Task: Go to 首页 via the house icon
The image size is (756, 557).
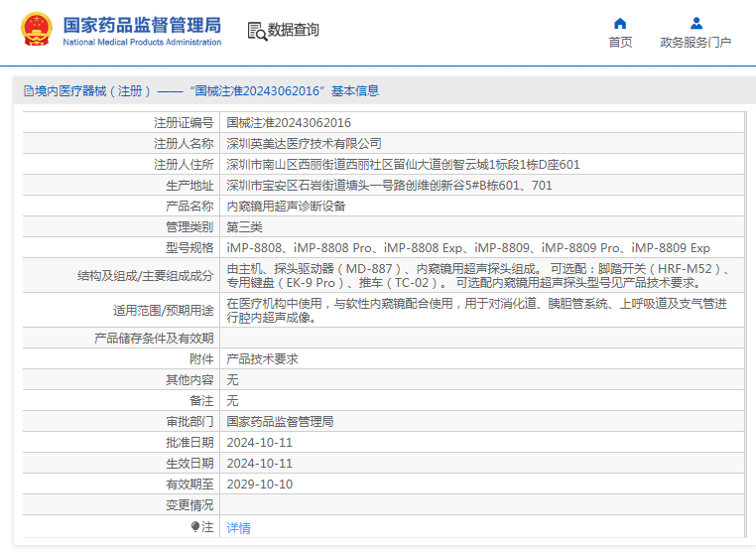Action: [x=620, y=23]
